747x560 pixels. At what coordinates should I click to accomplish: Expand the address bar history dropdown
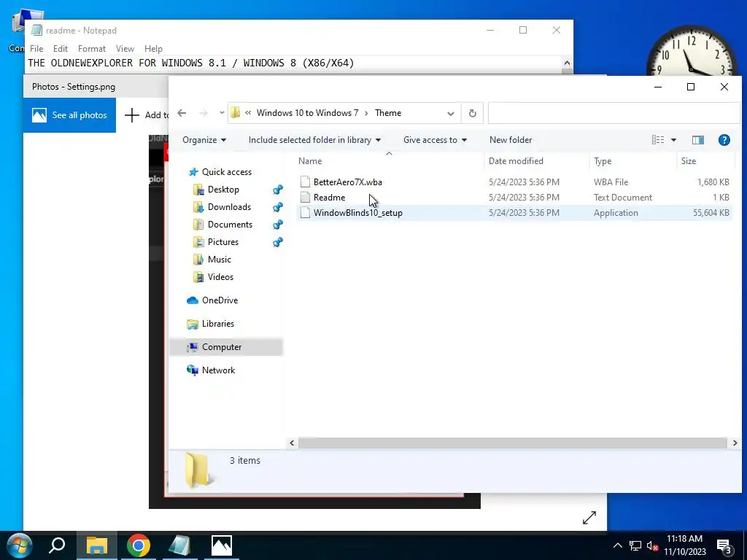coord(450,113)
